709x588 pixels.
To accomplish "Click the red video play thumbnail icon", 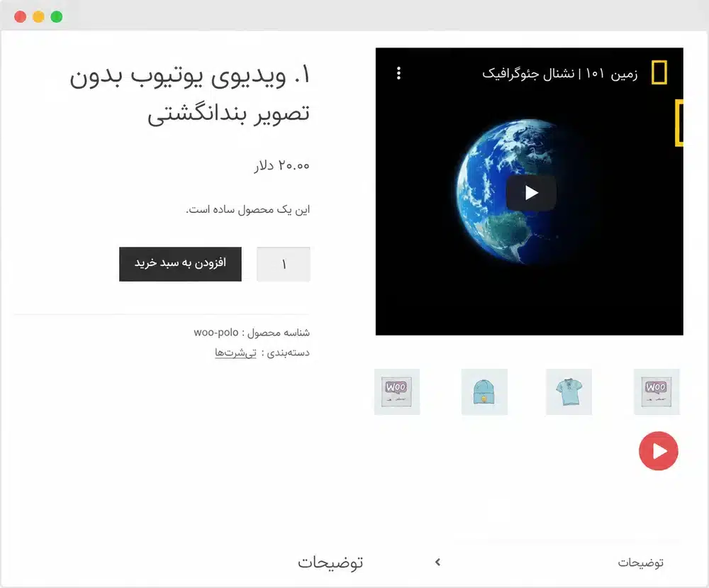I will click(x=659, y=451).
